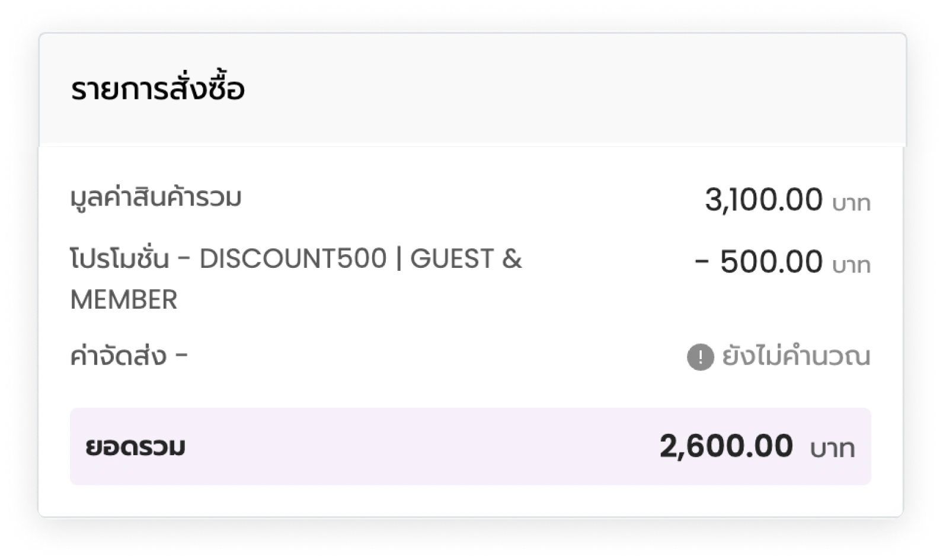Viewport: 943px width, 560px height.
Task: Click the purple total summary bar
Action: (471, 446)
